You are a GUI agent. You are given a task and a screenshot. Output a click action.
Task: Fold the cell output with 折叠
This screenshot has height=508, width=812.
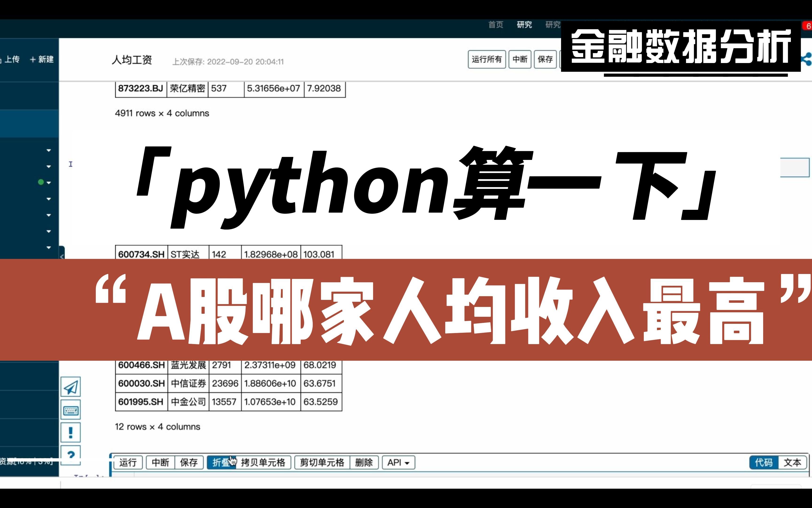(221, 463)
